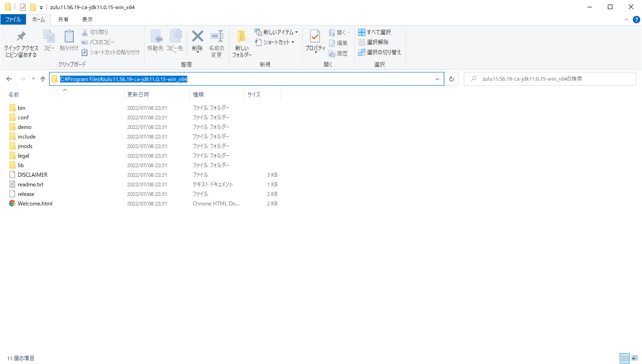Click the text file icon of readme.txt
Image resolution: width=642 pixels, height=364 pixels.
coord(12,185)
